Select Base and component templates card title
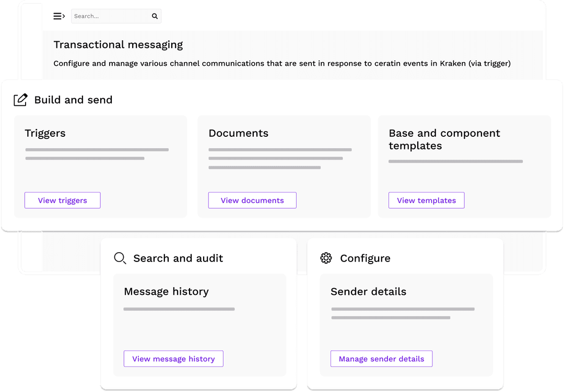This screenshot has width=564, height=392. coord(444,139)
